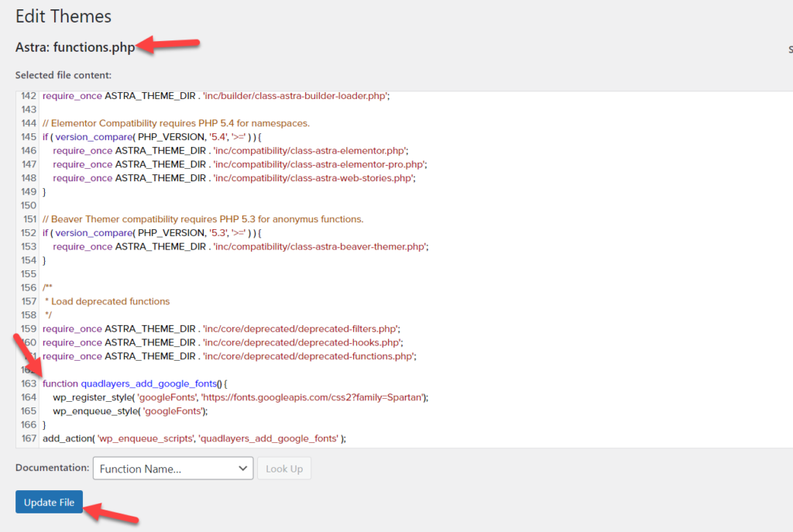Click the closing brace on line 166

click(44, 424)
